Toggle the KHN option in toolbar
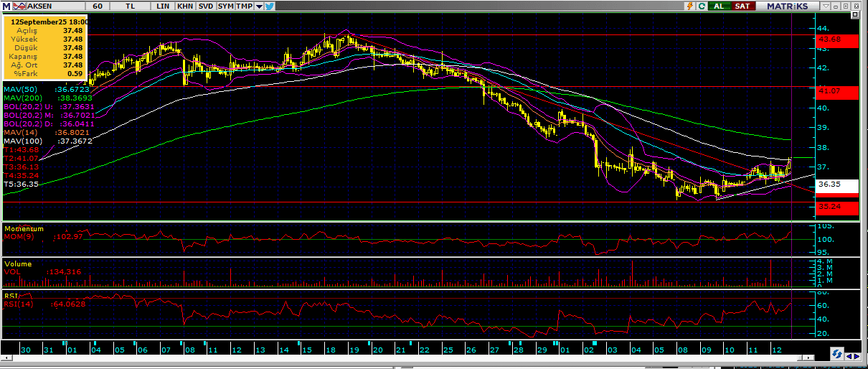The image size is (868, 369). click(185, 6)
